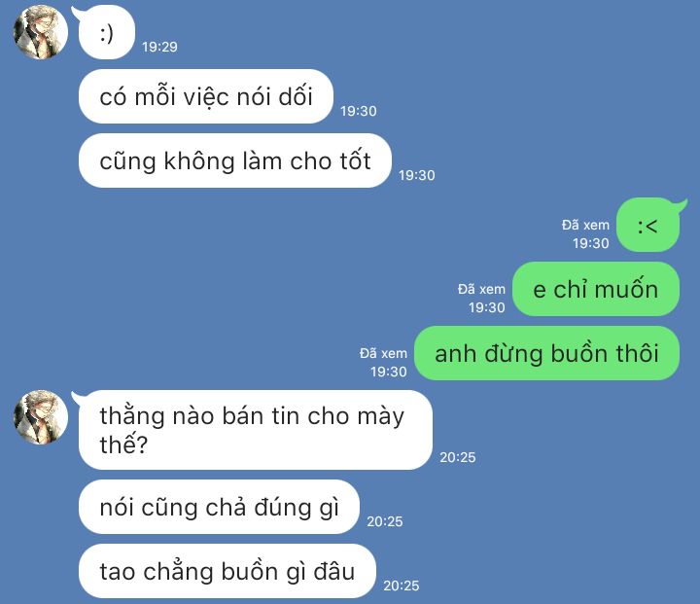Tap the sender avatar beside the smiley message
Image resolution: width=700 pixels, height=604 pixels.
point(41,32)
